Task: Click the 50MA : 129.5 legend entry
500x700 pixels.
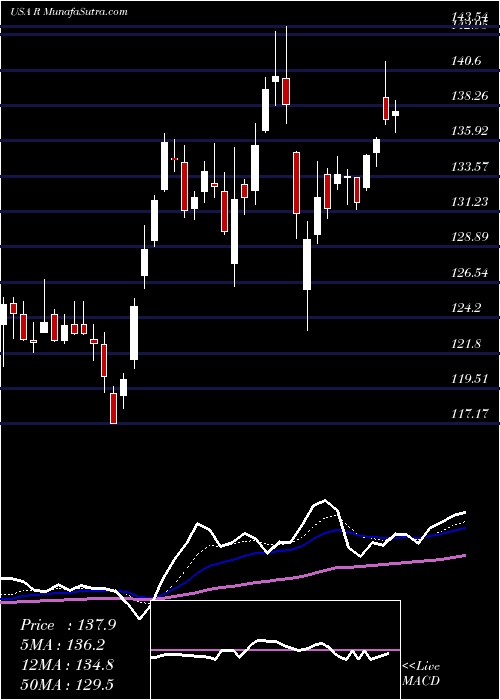Action: point(67,684)
